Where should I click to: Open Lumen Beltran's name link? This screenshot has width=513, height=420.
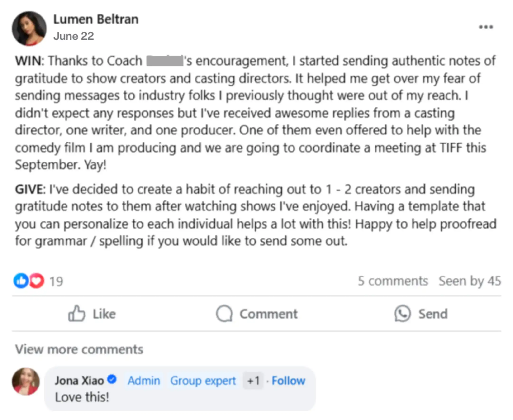click(x=96, y=19)
